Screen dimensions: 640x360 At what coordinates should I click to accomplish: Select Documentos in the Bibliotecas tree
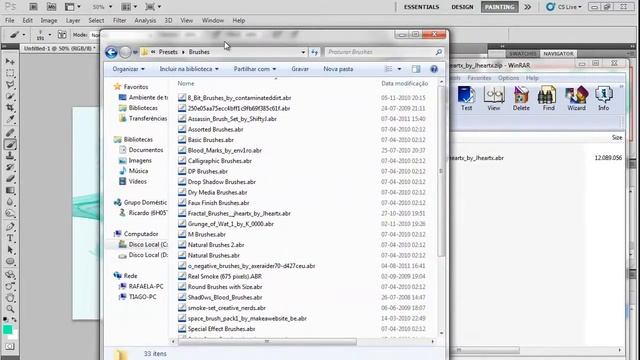141,150
